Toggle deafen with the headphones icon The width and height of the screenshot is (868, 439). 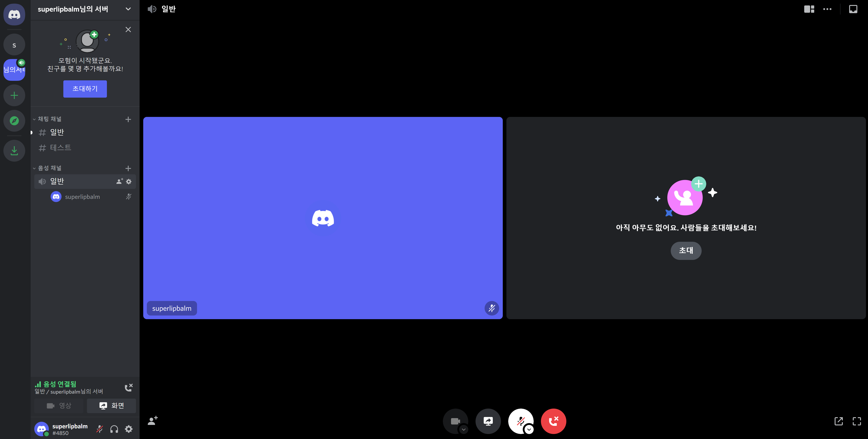(114, 429)
